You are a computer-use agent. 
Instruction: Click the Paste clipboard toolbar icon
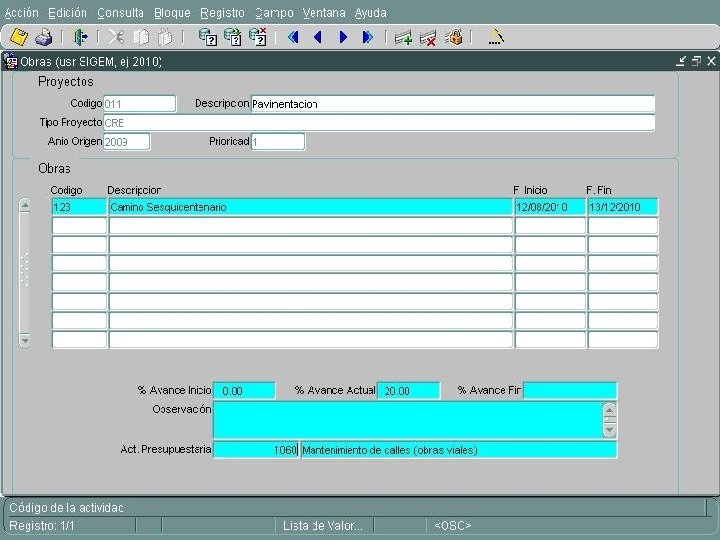[165, 37]
